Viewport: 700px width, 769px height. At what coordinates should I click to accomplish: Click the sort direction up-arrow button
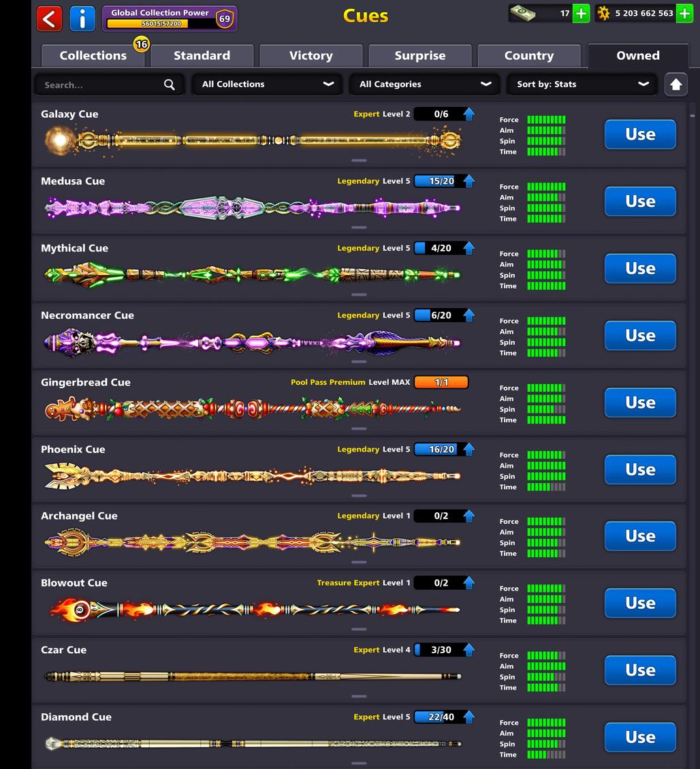click(x=675, y=84)
